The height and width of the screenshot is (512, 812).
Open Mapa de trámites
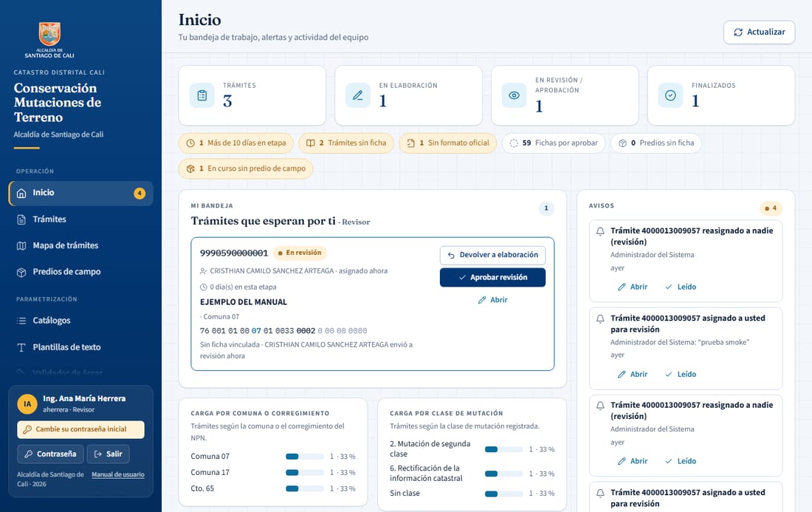tap(80, 245)
